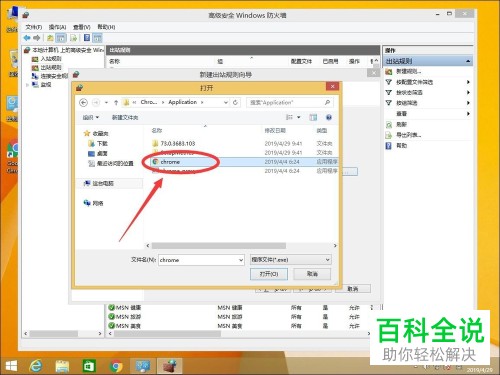Viewport: 500px width, 375px height.
Task: Select 这台电脑 (This PC) in sidebar
Action: 99,183
